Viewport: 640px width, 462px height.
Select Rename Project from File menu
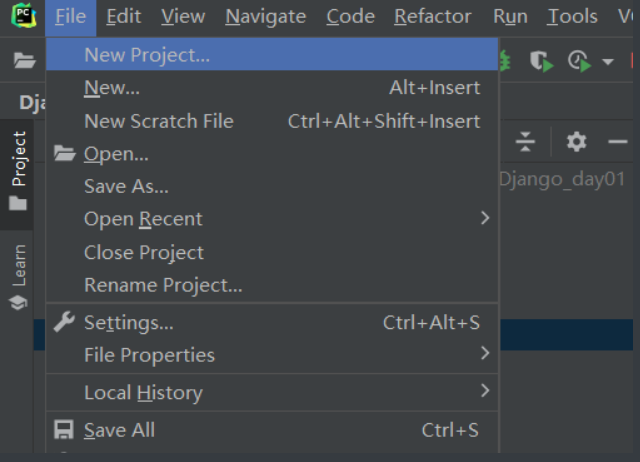[163, 285]
